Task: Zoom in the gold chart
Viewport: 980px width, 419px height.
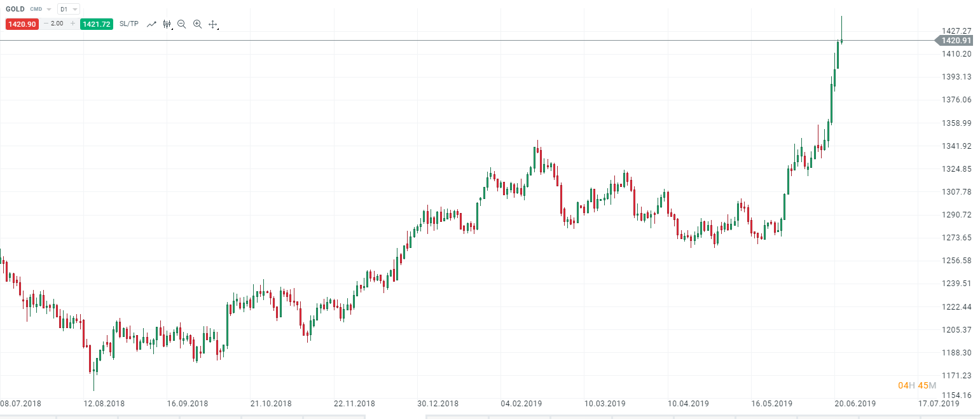Action: pyautogui.click(x=197, y=24)
